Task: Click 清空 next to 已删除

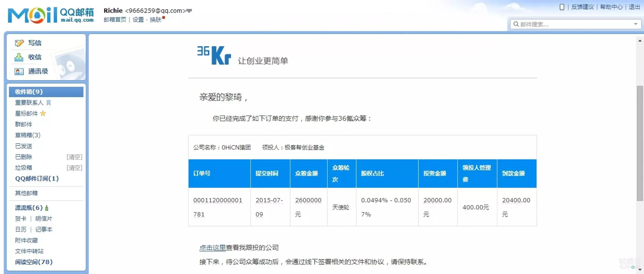Action: (x=75, y=157)
